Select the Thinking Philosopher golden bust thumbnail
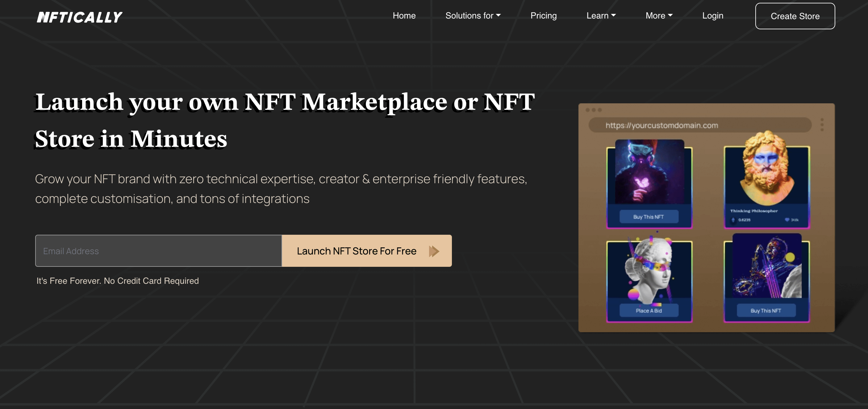Screen dimensions: 868x409 click(766, 168)
